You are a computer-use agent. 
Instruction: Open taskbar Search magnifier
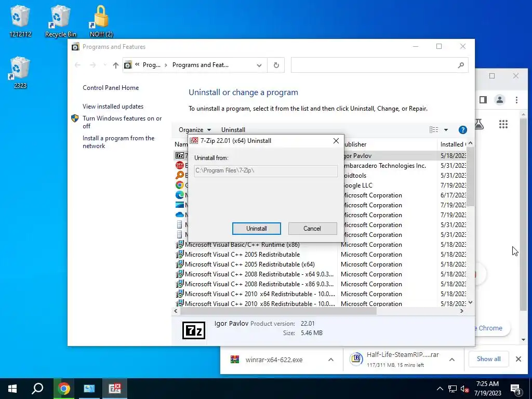pyautogui.click(x=37, y=389)
